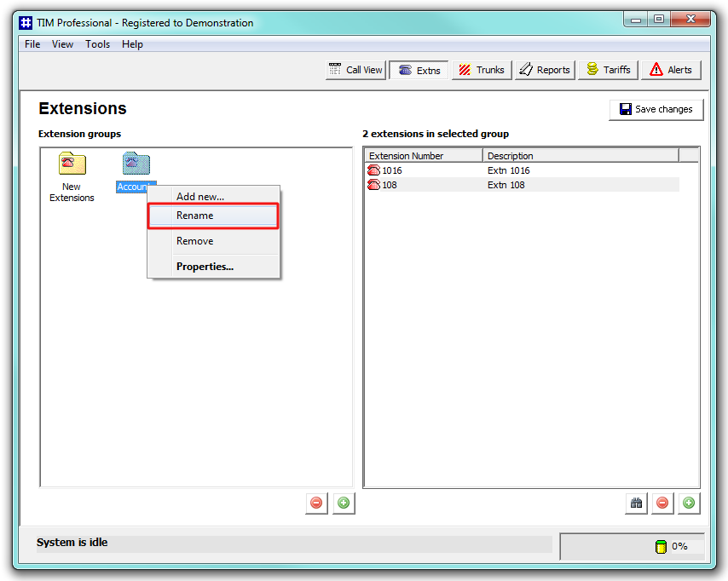
Task: Click the phone icon beside extension 1016
Action: coord(373,170)
